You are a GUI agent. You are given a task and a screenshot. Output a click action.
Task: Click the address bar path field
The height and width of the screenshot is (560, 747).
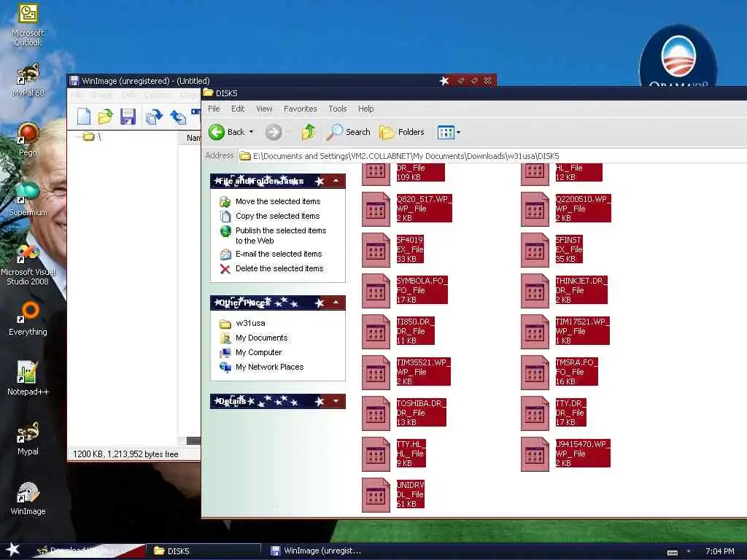point(492,156)
